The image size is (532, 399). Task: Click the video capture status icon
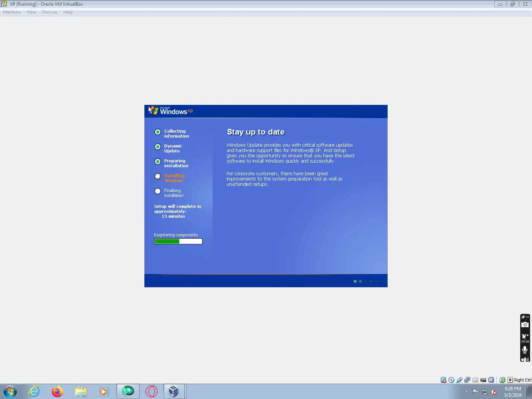click(x=483, y=380)
